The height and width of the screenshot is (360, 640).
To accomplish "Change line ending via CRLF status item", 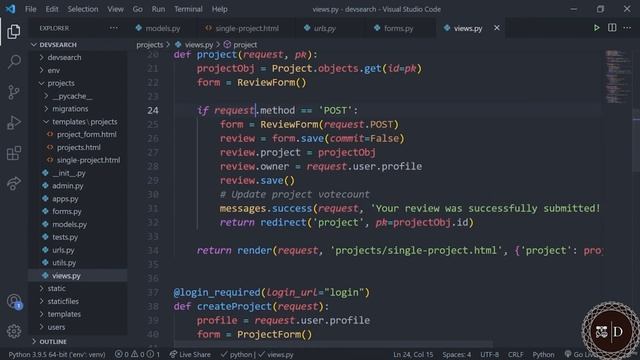I will tap(515, 354).
